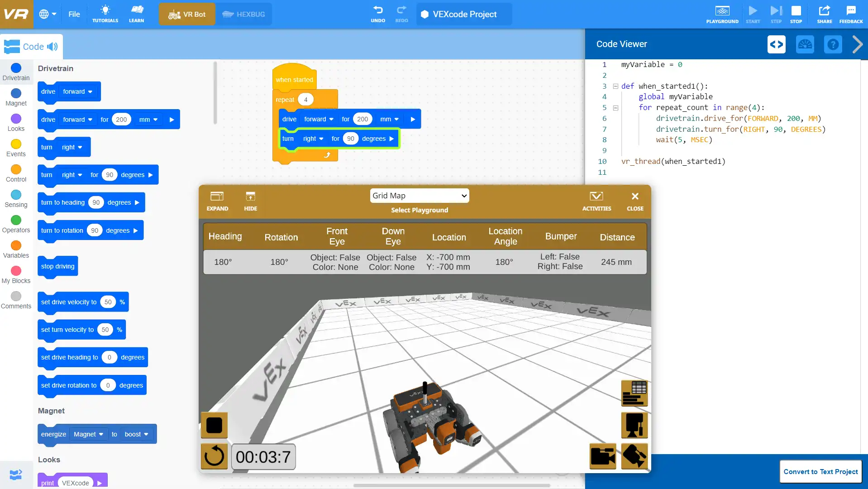Image resolution: width=868 pixels, height=489 pixels.
Task: Click EXPAND in the playground window
Action: (217, 201)
